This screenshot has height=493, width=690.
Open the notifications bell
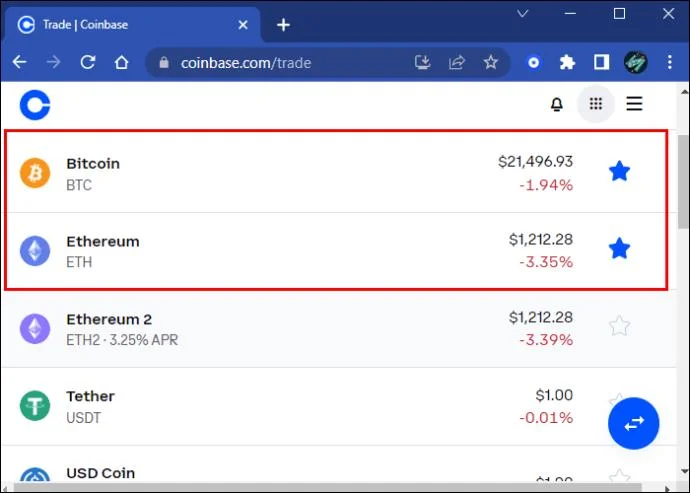(557, 104)
